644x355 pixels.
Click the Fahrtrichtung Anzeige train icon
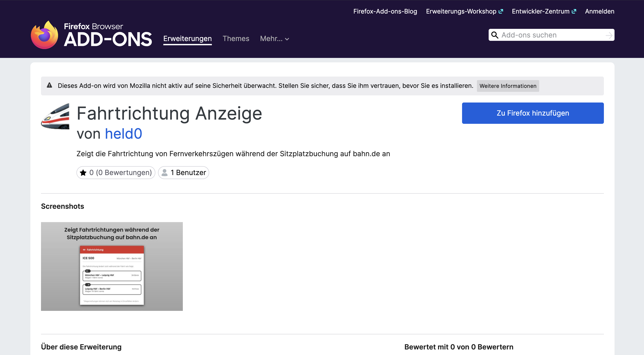tap(55, 116)
